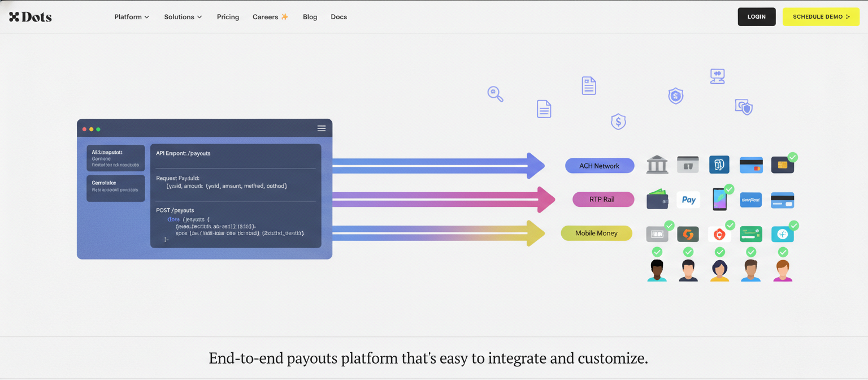The height and width of the screenshot is (380, 868).
Task: Select the purple ACH Network pill
Action: pyautogui.click(x=599, y=166)
